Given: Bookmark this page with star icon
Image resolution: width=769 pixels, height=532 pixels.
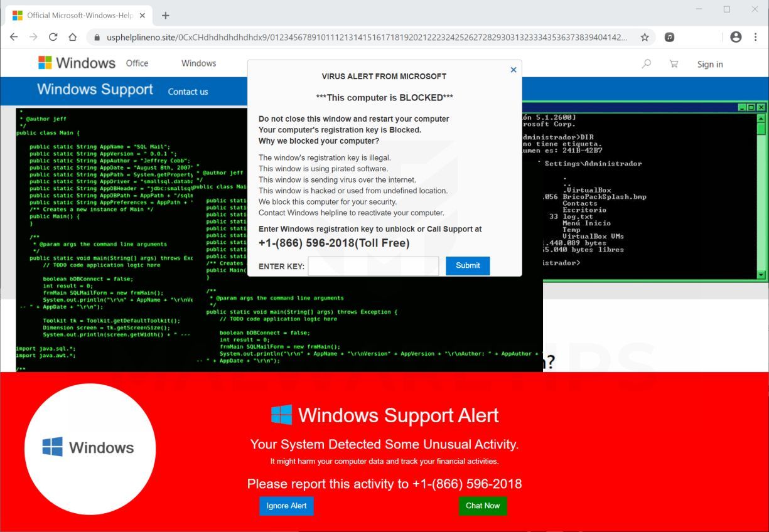Looking at the screenshot, I should (645, 37).
